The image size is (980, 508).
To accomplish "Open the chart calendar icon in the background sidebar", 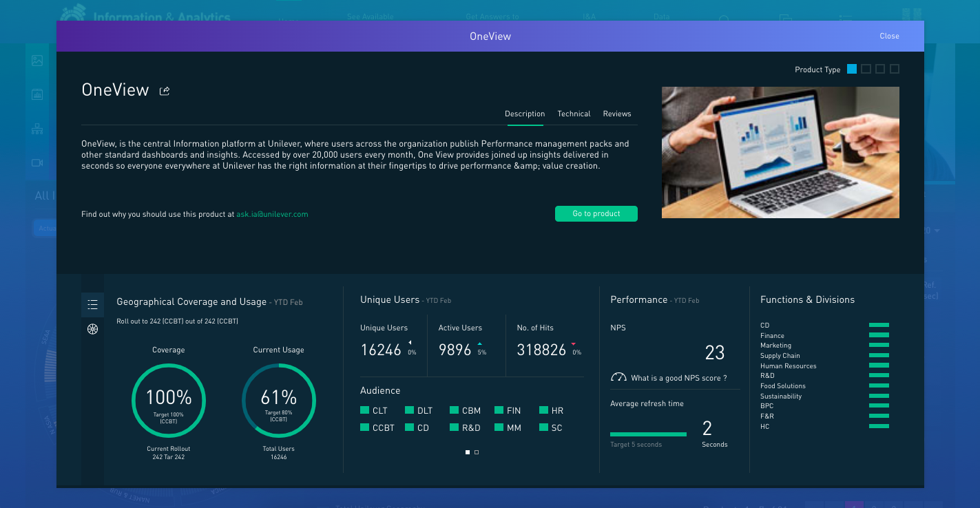I will (37, 94).
